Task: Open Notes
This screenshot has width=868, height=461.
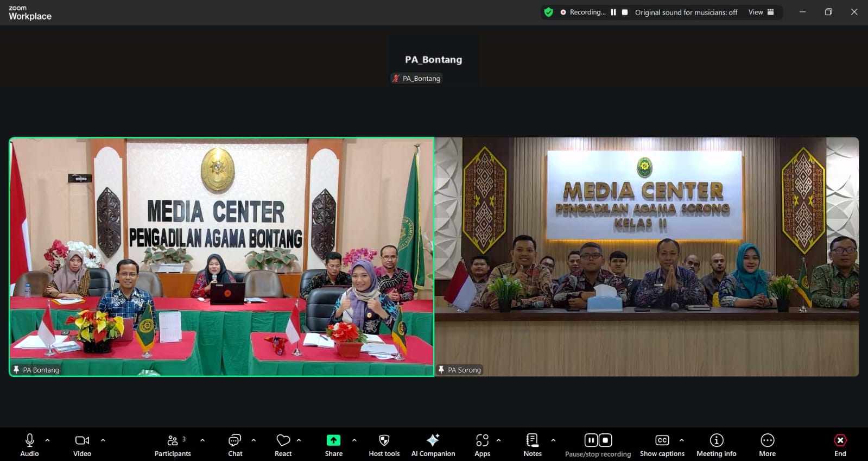Action: coord(533,445)
